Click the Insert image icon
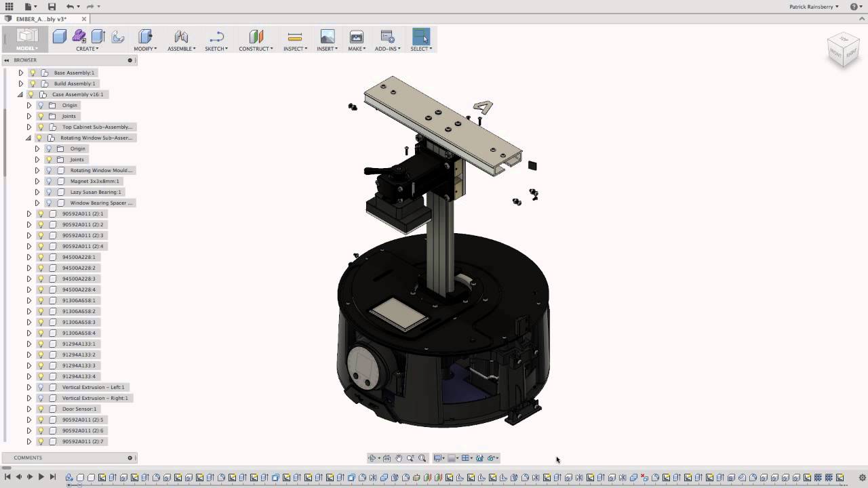This screenshot has height=488, width=868. [x=328, y=37]
